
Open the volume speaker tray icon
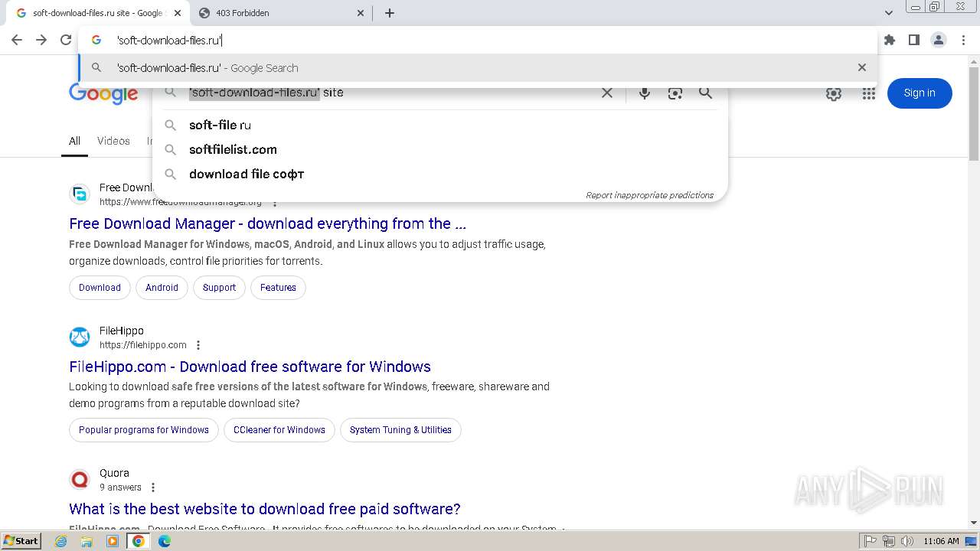[x=907, y=541]
